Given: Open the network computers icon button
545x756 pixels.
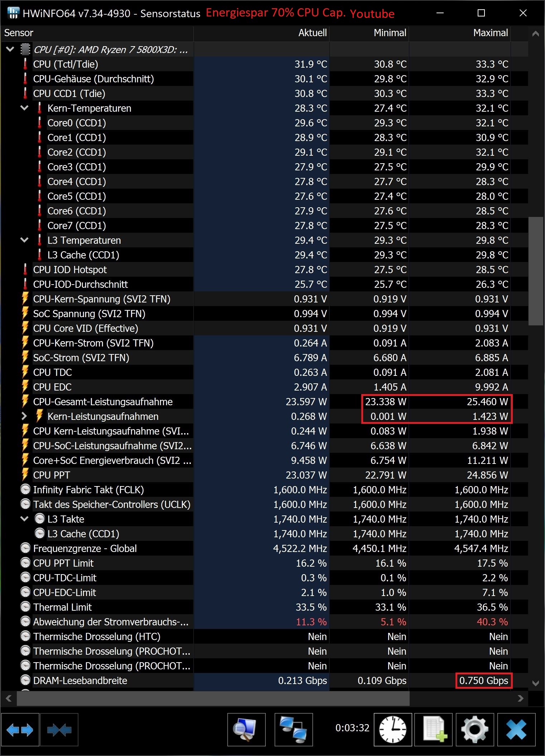Looking at the screenshot, I should [294, 730].
